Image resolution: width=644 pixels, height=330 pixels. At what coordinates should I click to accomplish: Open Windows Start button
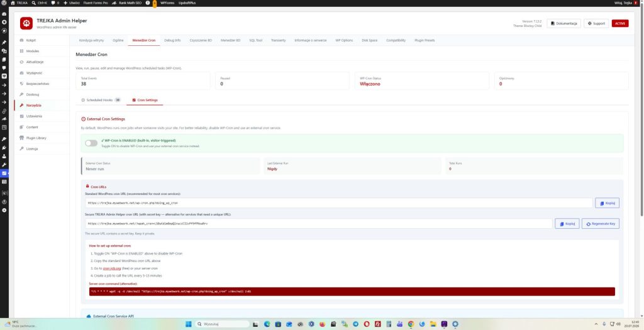click(189, 324)
